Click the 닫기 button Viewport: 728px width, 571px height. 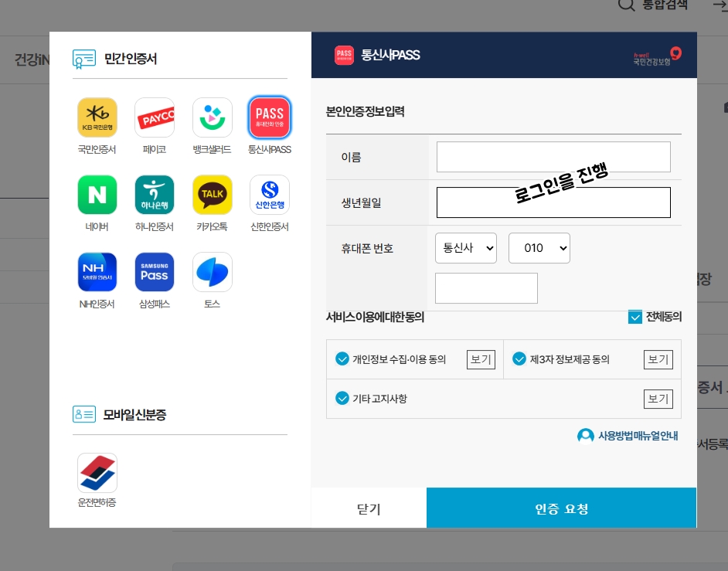[x=369, y=508]
